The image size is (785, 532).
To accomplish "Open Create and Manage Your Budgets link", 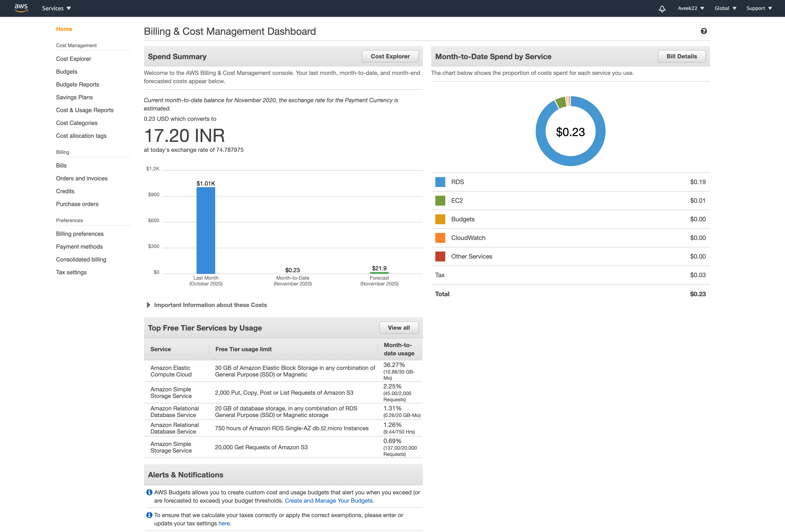I will coord(328,501).
